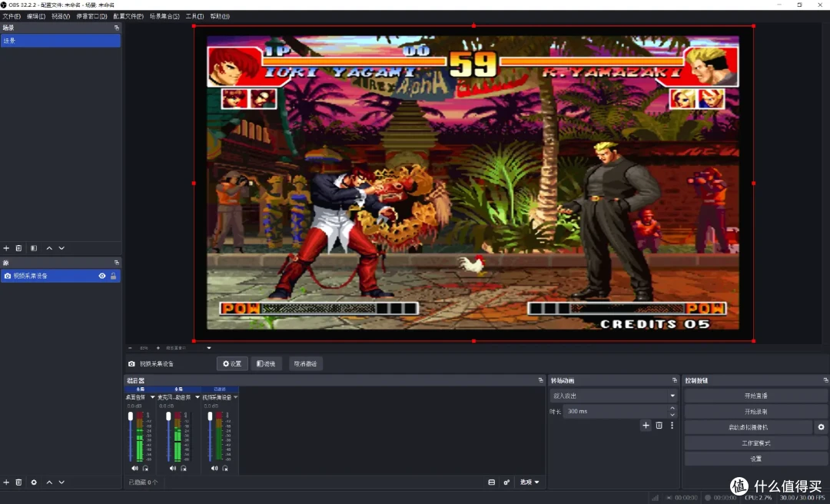Mute the 视频采集设备 audio channel
This screenshot has width=830, height=504.
(x=214, y=468)
